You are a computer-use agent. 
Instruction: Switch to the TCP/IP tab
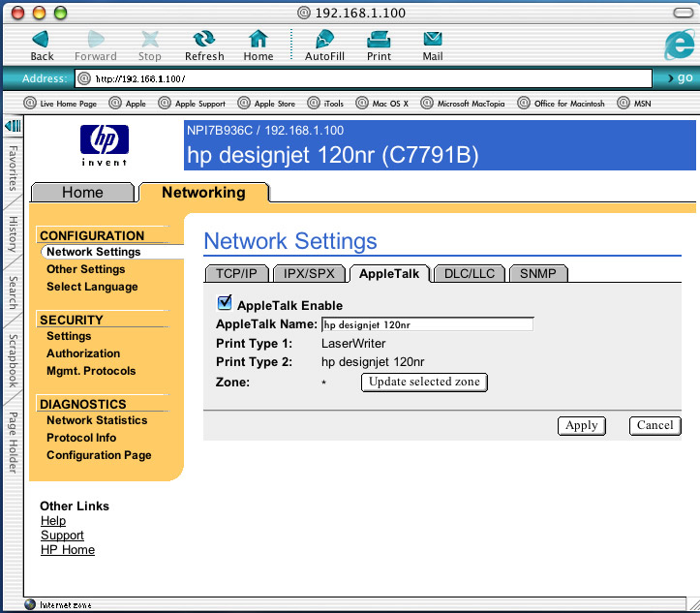pyautogui.click(x=235, y=274)
